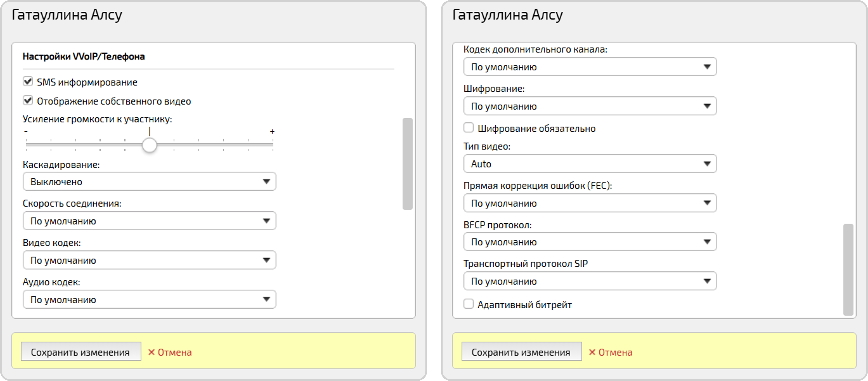Enable Шифрование обязательно
The height and width of the screenshot is (381, 868).
468,127
